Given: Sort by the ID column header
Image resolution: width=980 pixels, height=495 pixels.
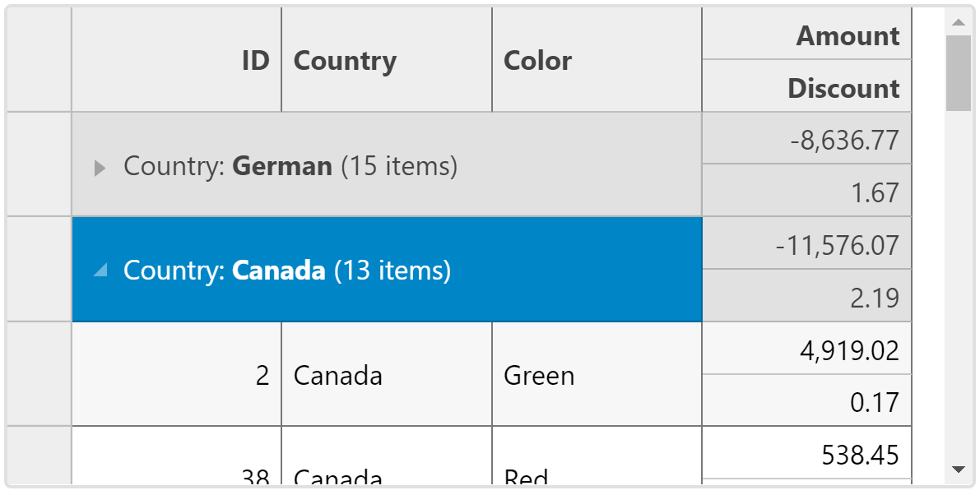Looking at the screenshot, I should (x=177, y=60).
